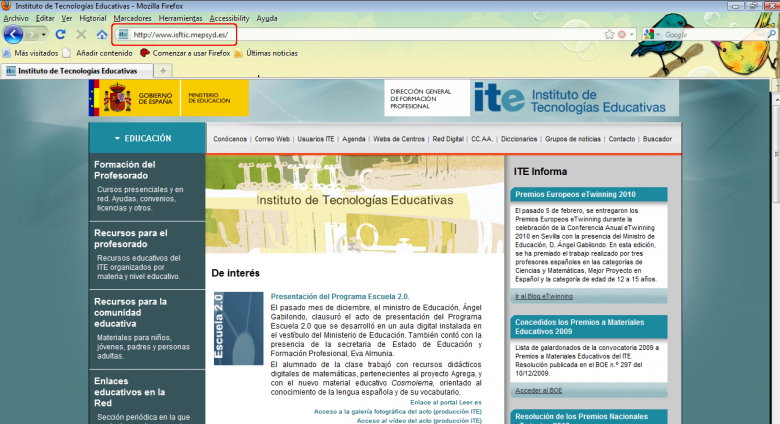
Task: Open the Editar menu
Action: (x=45, y=18)
